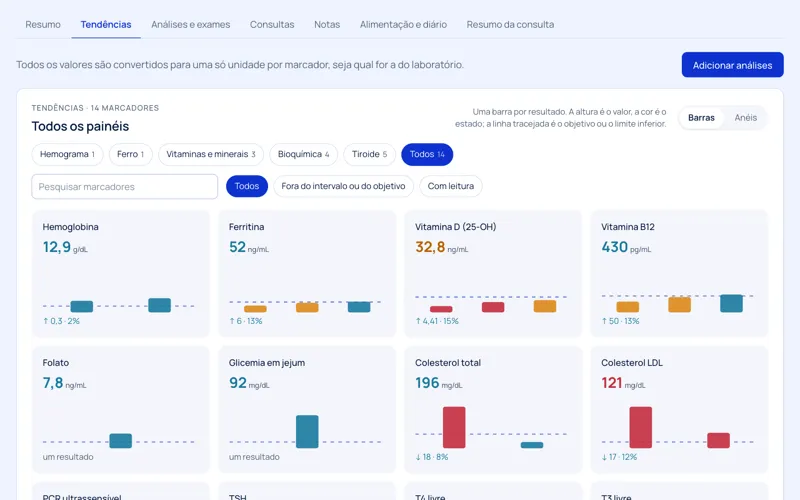Filter by Fora do intervalo ou do objetivo

343,186
